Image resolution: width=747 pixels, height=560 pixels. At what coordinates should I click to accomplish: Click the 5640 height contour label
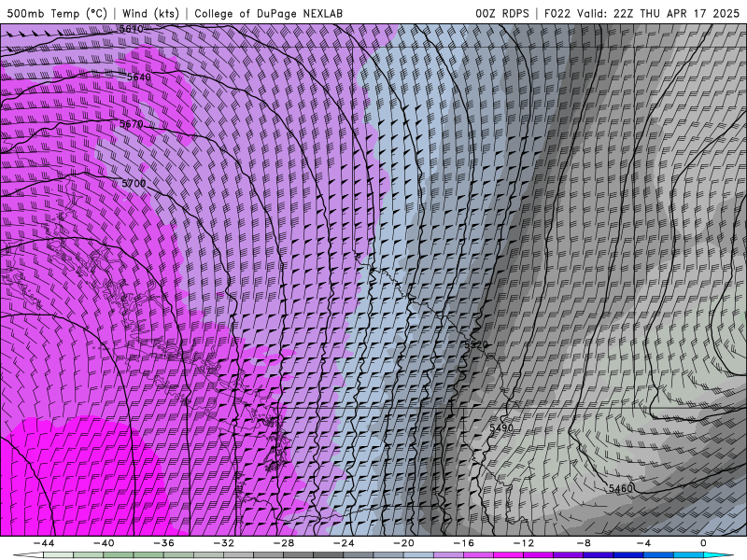click(x=139, y=77)
